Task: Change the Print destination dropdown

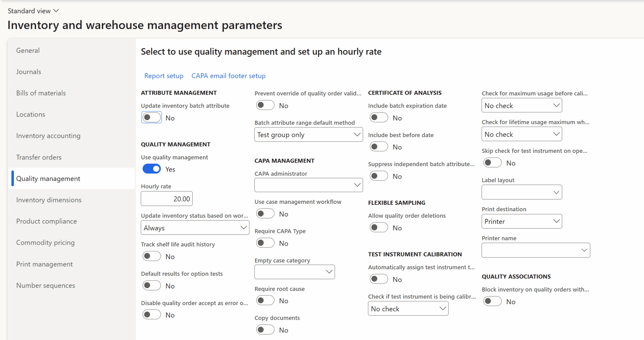Action: 521,221
